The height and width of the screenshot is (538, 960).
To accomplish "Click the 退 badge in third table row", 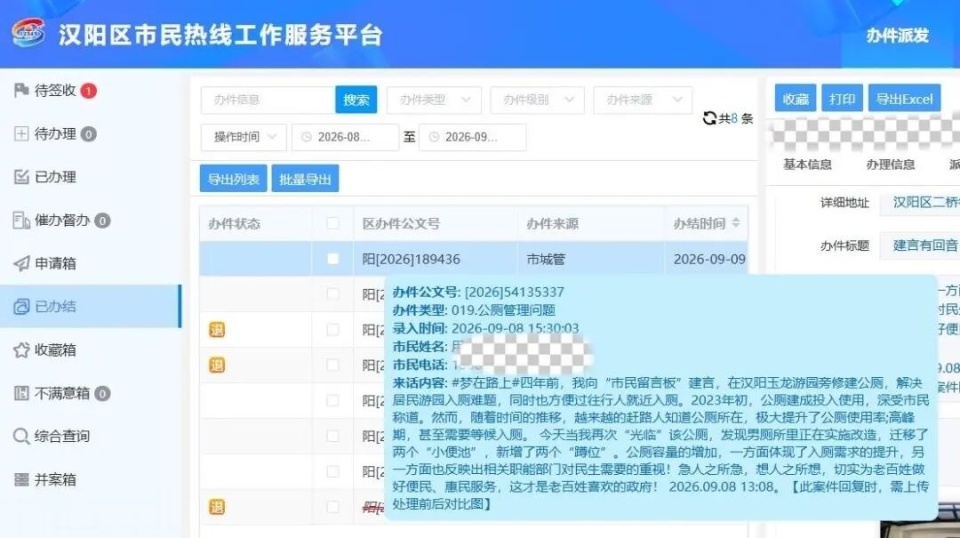I will click(217, 330).
